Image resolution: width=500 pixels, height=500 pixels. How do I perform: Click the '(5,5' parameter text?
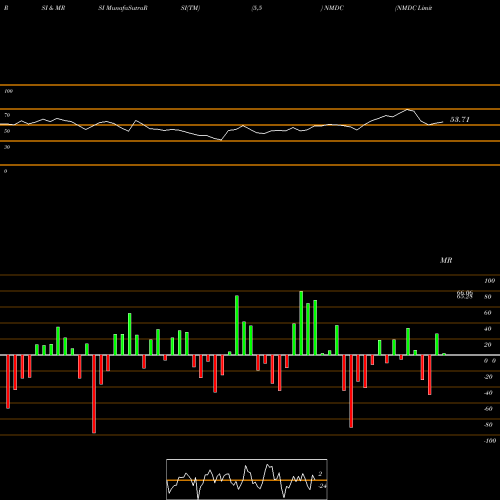point(257,8)
